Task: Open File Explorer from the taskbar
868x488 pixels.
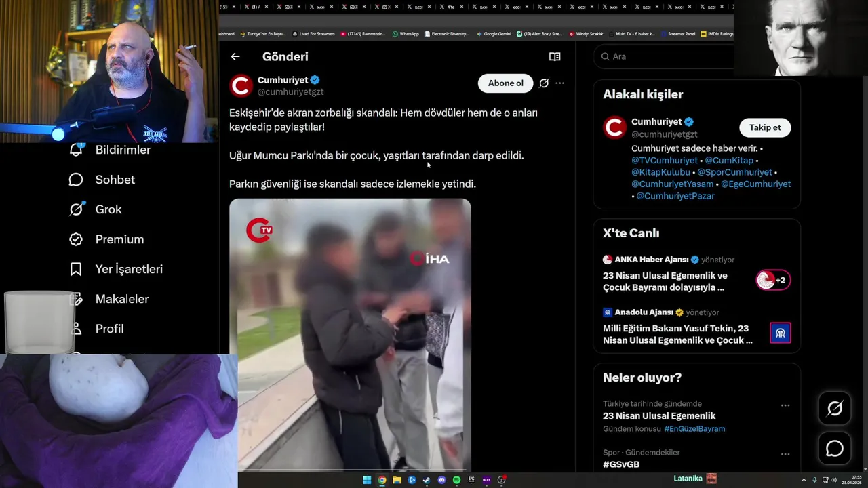Action: 397,480
